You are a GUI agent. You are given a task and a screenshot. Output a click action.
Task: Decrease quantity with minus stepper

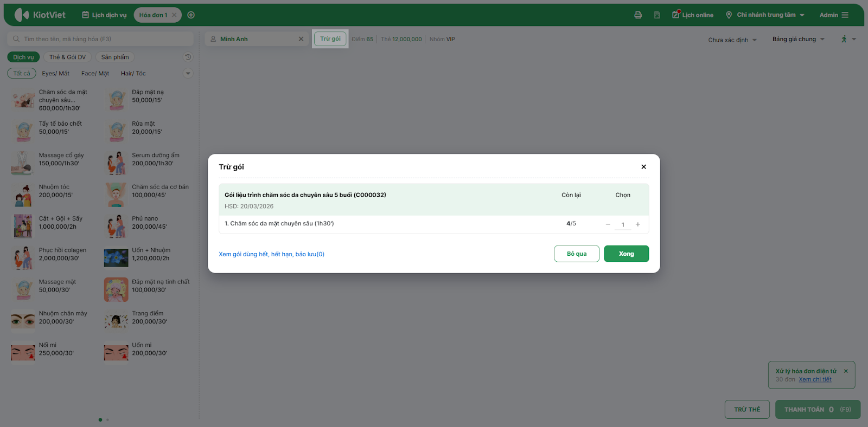pos(608,224)
